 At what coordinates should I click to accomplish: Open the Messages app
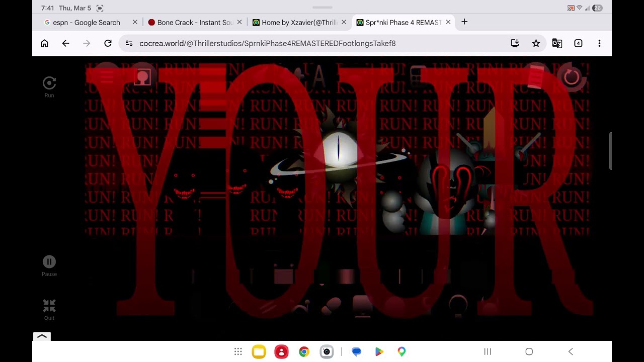coord(356,351)
